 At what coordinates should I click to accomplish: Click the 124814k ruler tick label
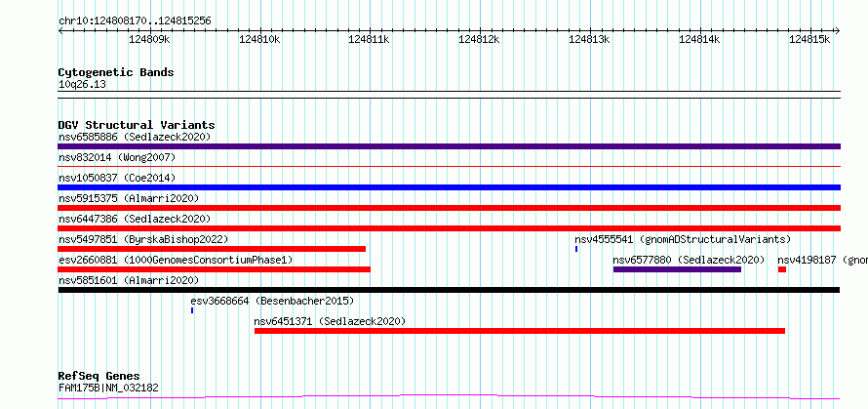pyautogui.click(x=699, y=40)
